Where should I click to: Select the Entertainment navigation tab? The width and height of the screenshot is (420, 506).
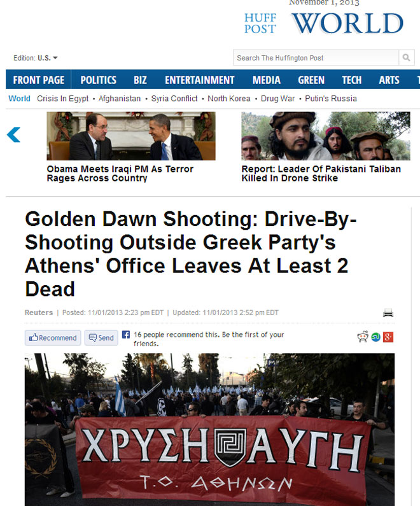[x=199, y=80]
